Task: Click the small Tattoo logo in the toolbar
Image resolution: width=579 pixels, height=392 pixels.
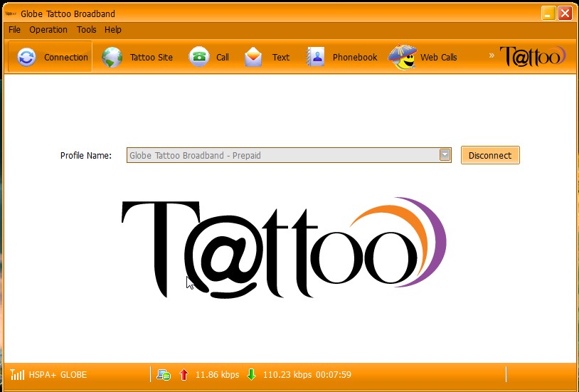Action: pyautogui.click(x=533, y=56)
